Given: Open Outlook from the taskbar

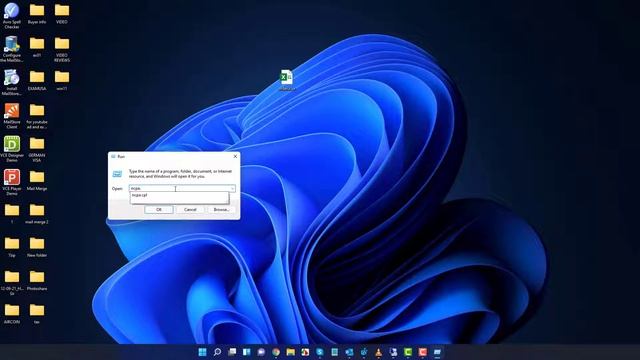Looking at the screenshot, I should click(x=349, y=352).
